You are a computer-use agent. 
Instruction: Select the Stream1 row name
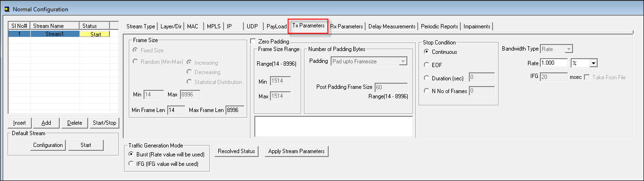point(55,34)
